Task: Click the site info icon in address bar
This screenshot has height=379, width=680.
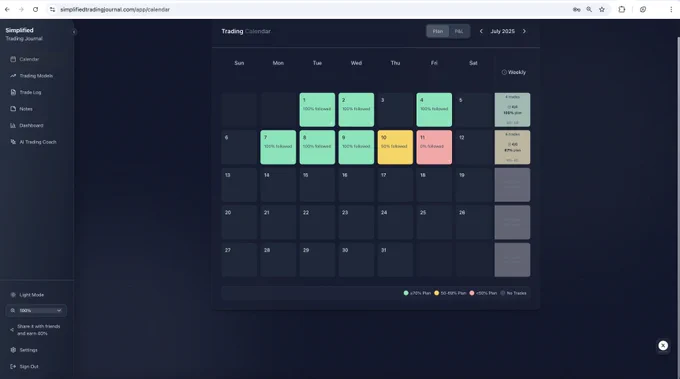Action: coord(52,9)
